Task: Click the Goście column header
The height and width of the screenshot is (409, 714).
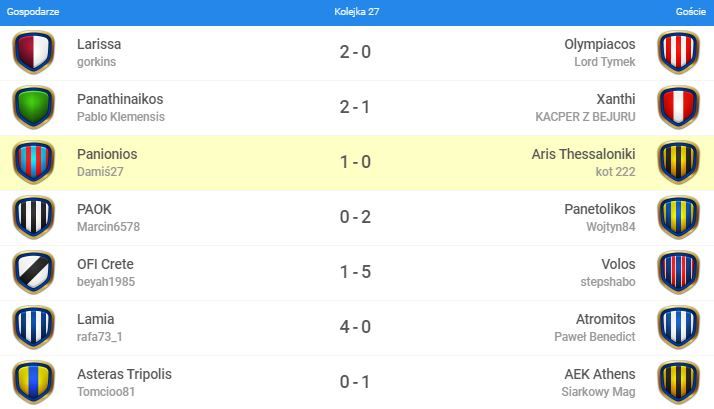Action: tap(690, 12)
